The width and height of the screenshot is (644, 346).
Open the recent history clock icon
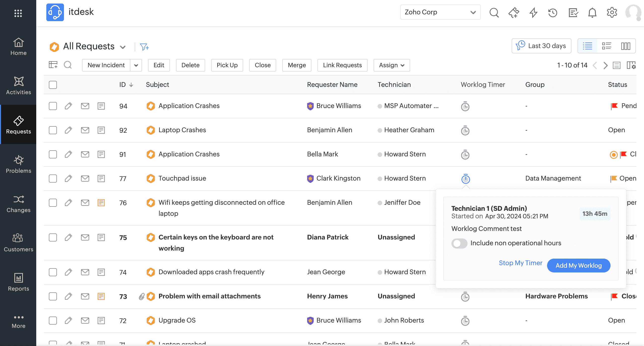(x=553, y=12)
